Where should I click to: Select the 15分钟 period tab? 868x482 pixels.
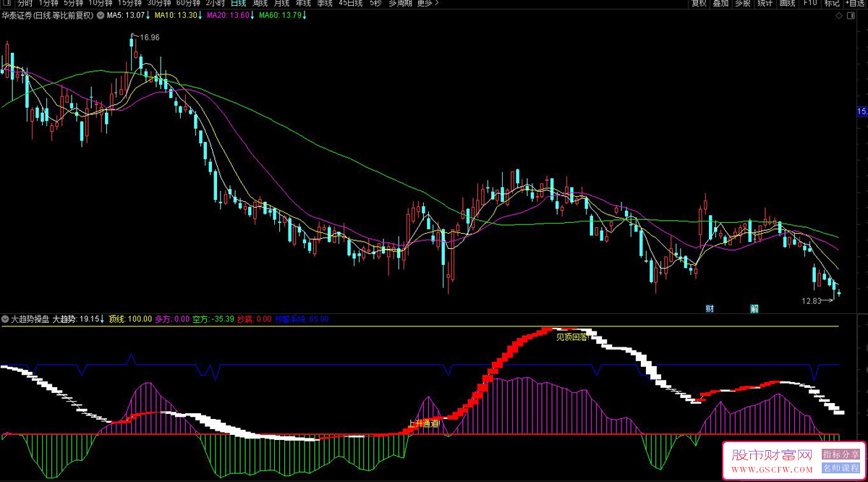point(130,3)
